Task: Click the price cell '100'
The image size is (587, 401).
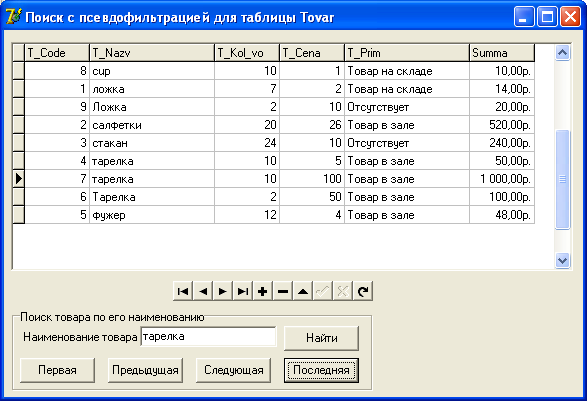Action: click(312, 179)
